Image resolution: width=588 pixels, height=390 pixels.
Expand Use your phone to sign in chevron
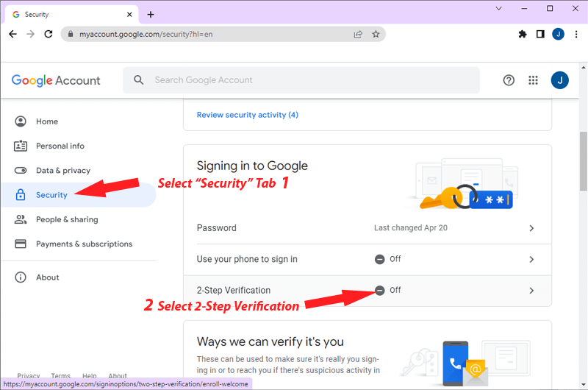coord(531,259)
